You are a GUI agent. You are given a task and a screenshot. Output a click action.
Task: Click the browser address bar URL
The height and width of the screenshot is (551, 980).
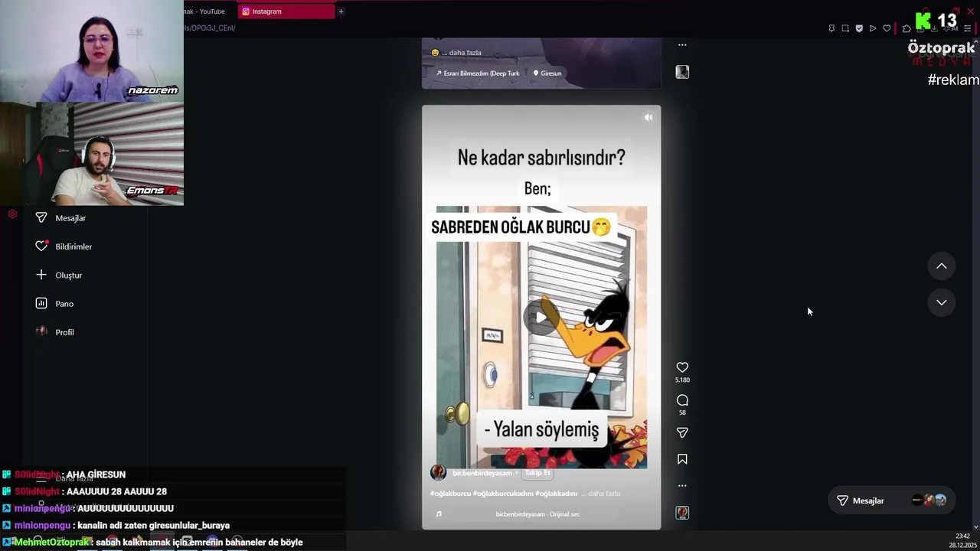211,28
